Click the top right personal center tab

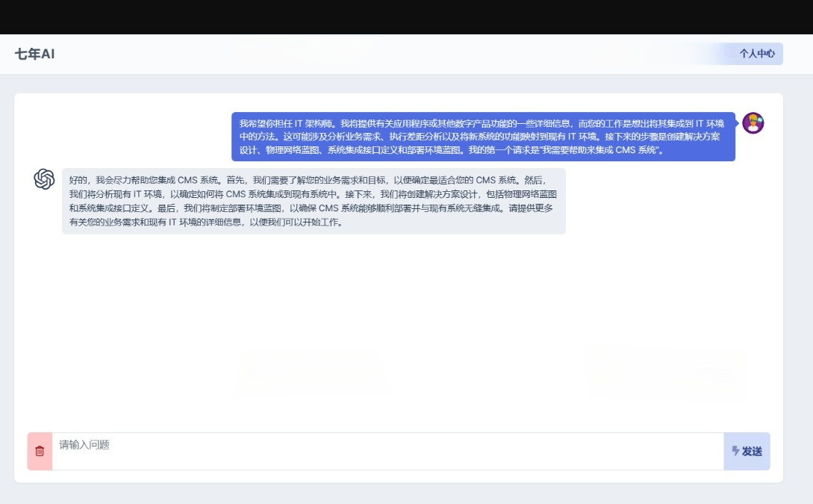pyautogui.click(x=756, y=54)
